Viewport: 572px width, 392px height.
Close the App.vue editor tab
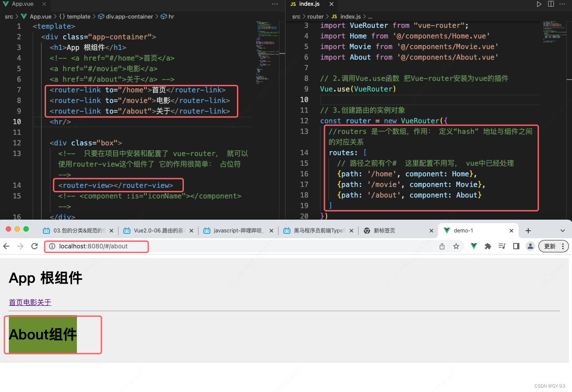pos(44,4)
